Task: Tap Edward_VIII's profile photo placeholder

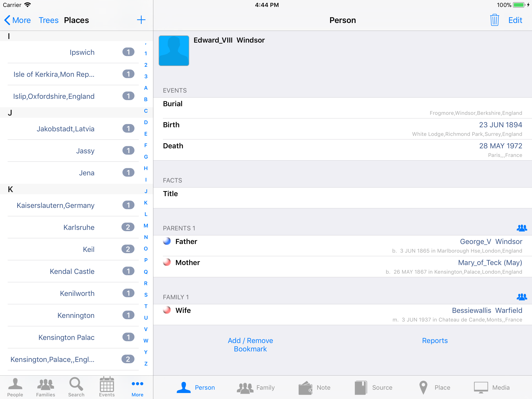Action: (174, 50)
